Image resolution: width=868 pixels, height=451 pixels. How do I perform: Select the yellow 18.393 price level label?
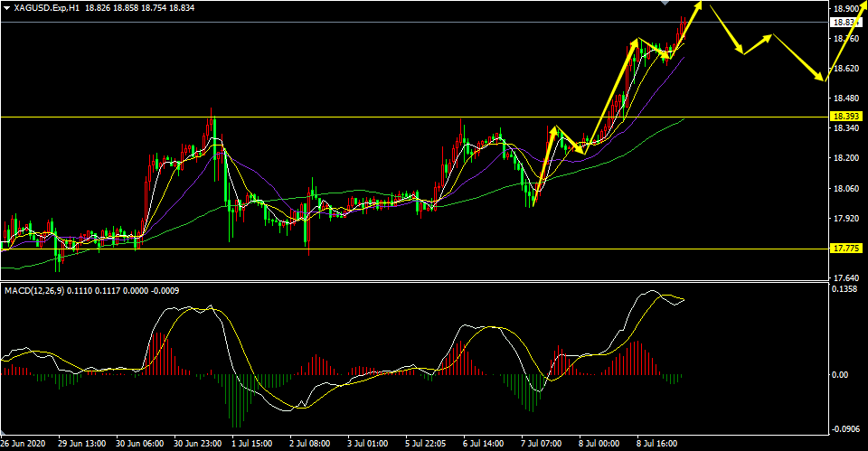pyautogui.click(x=846, y=117)
